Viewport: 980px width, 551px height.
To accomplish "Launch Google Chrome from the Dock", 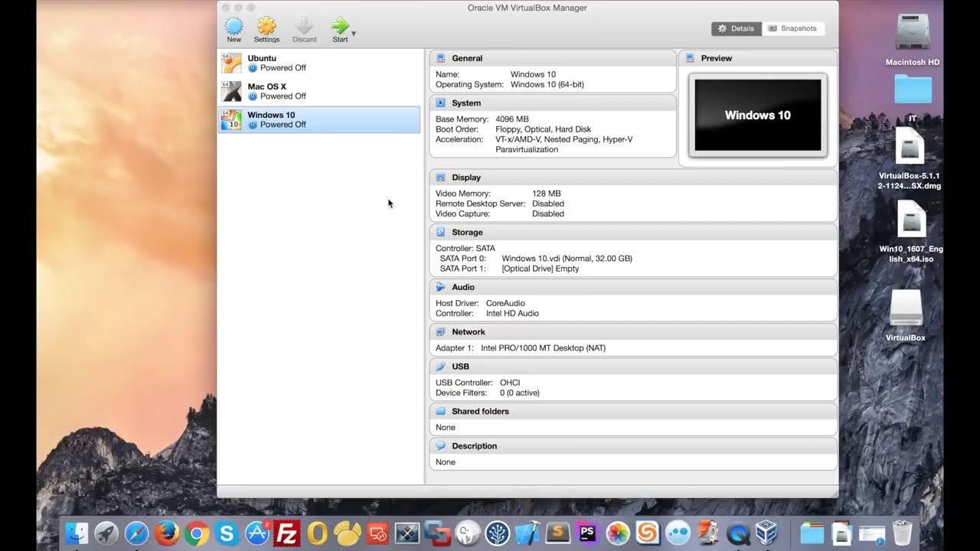I will pos(197,533).
